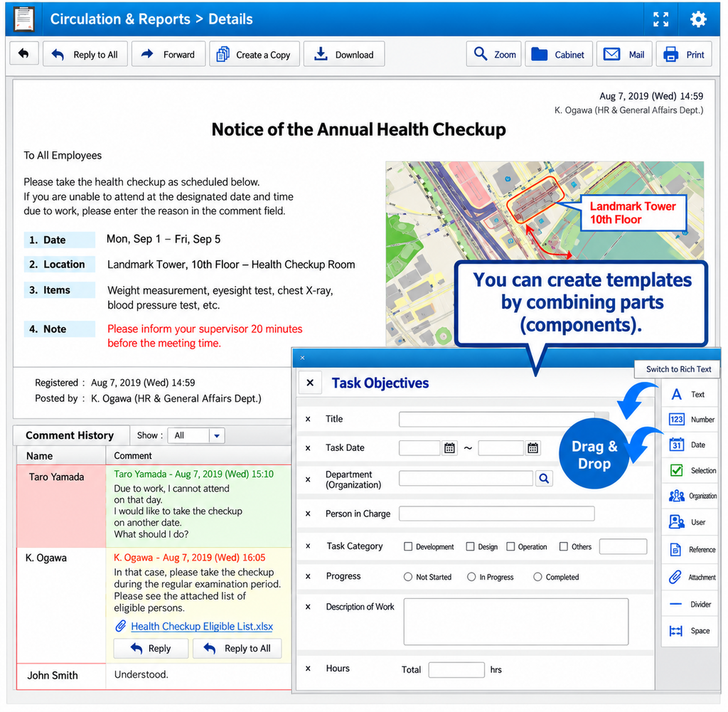Click Reply under K. Ogawa's comment

pyautogui.click(x=151, y=649)
